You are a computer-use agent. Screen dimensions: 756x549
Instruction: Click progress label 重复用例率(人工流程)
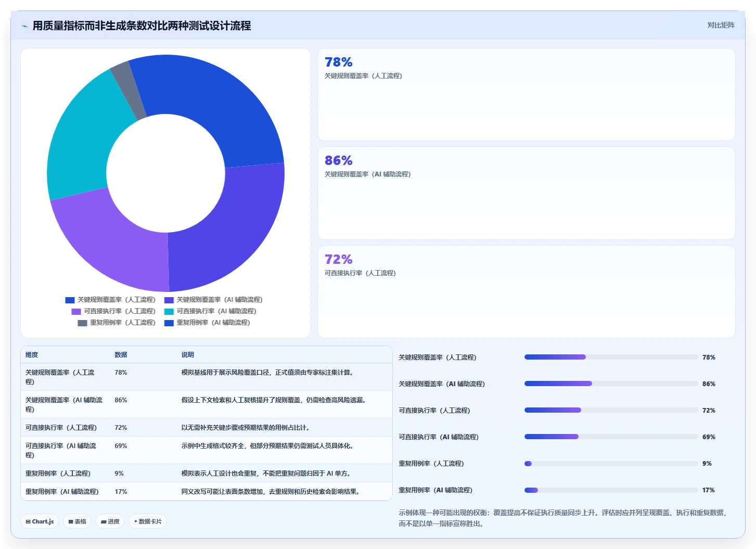click(x=431, y=463)
